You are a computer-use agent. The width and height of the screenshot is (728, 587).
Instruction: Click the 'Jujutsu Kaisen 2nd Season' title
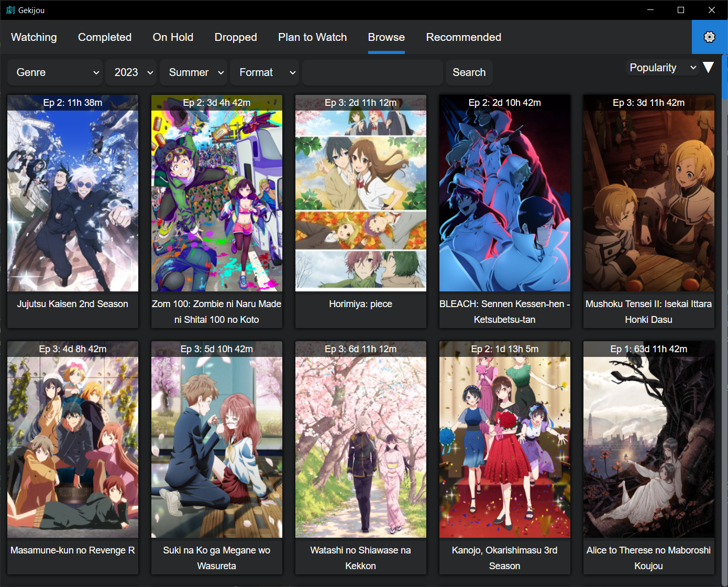73,304
